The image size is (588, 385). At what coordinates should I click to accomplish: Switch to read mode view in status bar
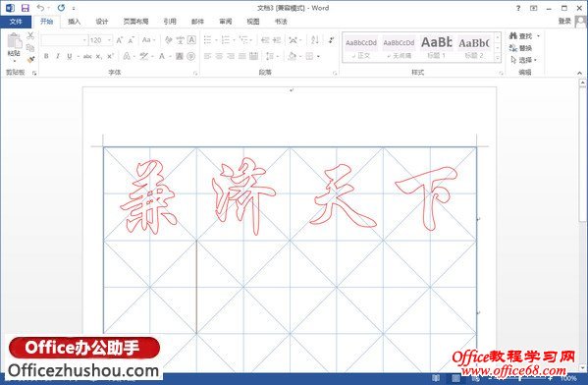(436, 378)
